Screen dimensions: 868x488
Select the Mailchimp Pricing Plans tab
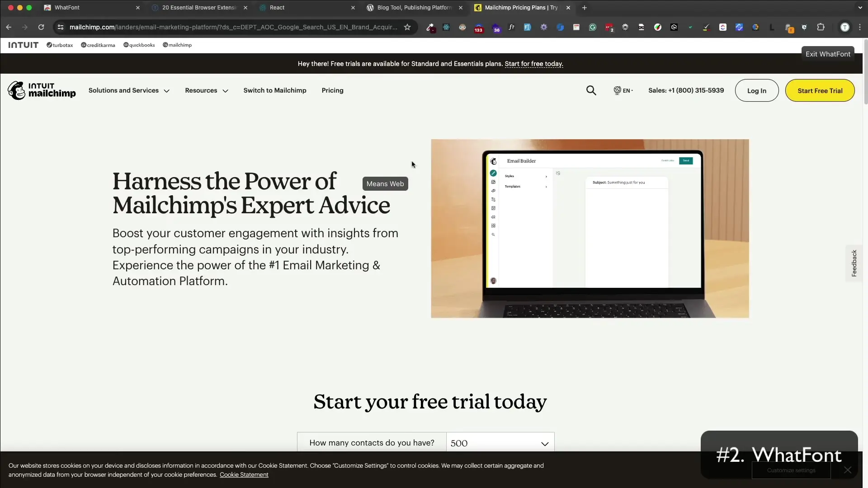pos(522,8)
